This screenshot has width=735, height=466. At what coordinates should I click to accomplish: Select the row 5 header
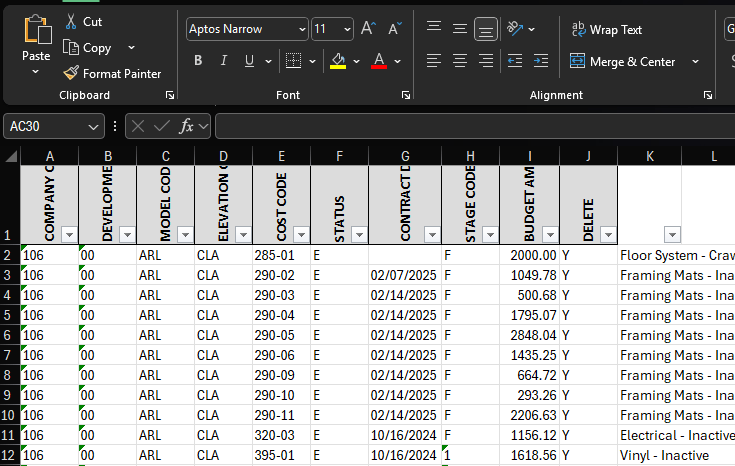(10, 315)
